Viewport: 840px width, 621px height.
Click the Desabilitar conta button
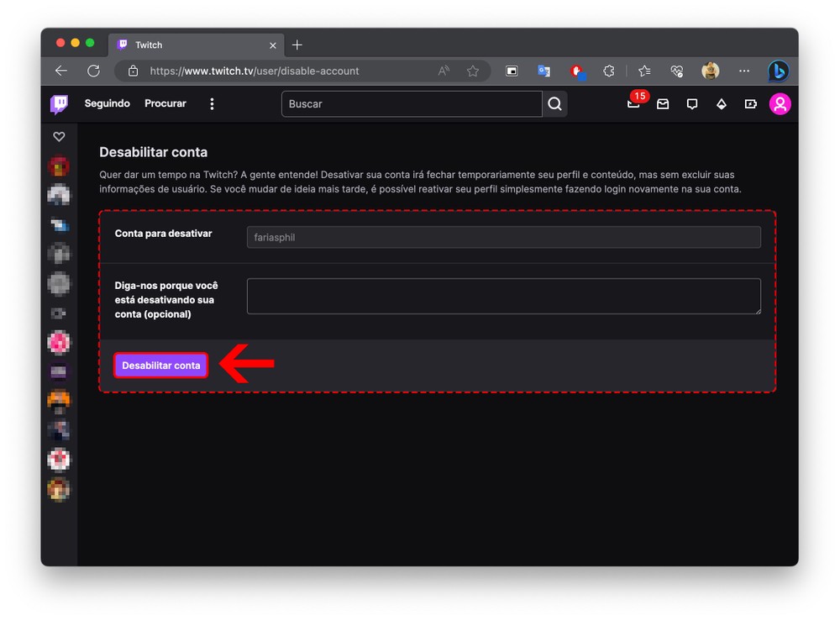tap(160, 366)
